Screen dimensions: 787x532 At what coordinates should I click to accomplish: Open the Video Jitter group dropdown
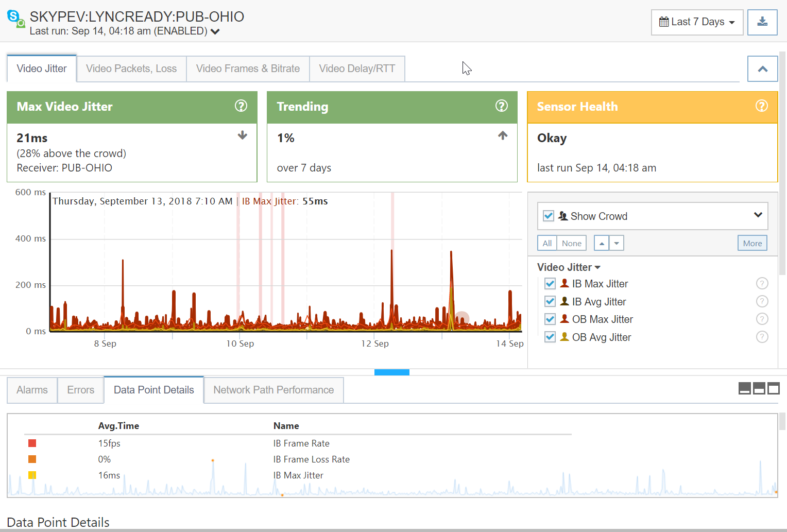click(569, 267)
